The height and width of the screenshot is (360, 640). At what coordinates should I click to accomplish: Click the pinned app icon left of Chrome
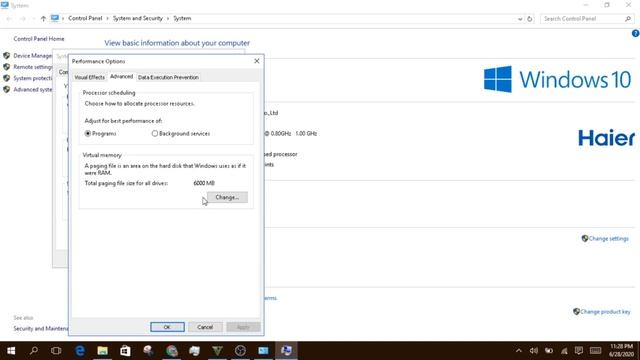coord(148,351)
